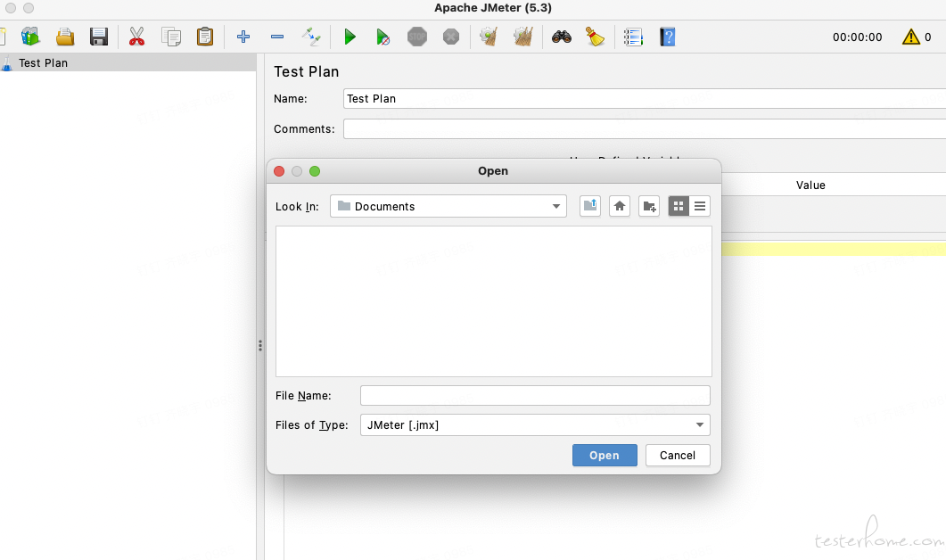Click the yellow warning triangle log icon
This screenshot has width=946, height=560.
911,37
